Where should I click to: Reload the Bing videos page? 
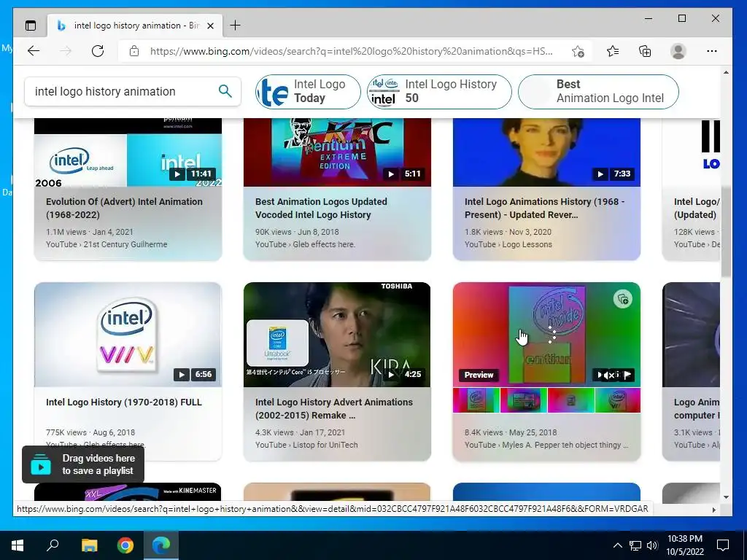[x=98, y=51]
